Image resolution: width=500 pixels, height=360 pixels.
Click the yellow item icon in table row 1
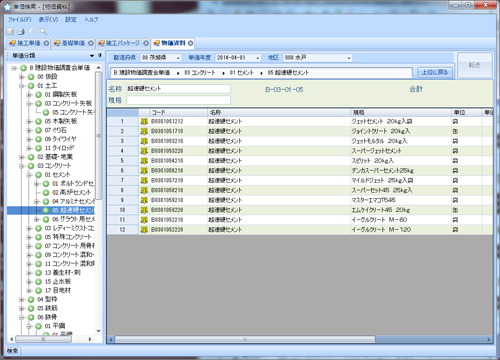144,121
